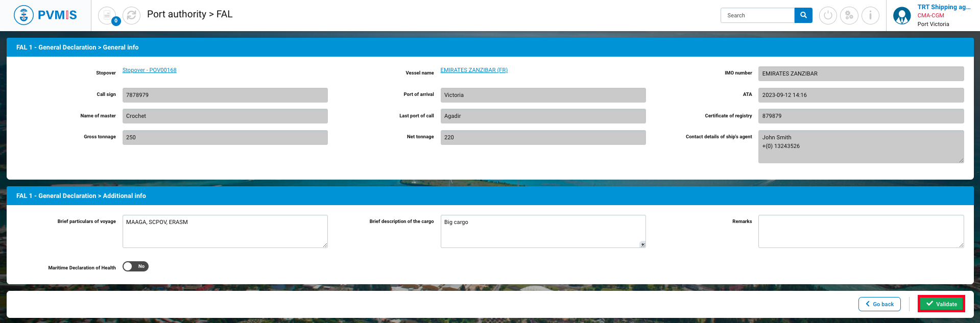Open the settings gears icon
The height and width of the screenshot is (323, 980).
tap(849, 15)
